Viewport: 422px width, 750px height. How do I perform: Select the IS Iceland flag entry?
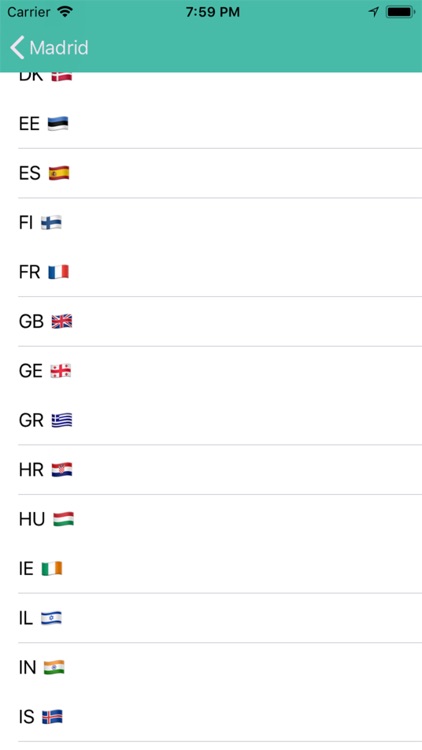click(211, 717)
